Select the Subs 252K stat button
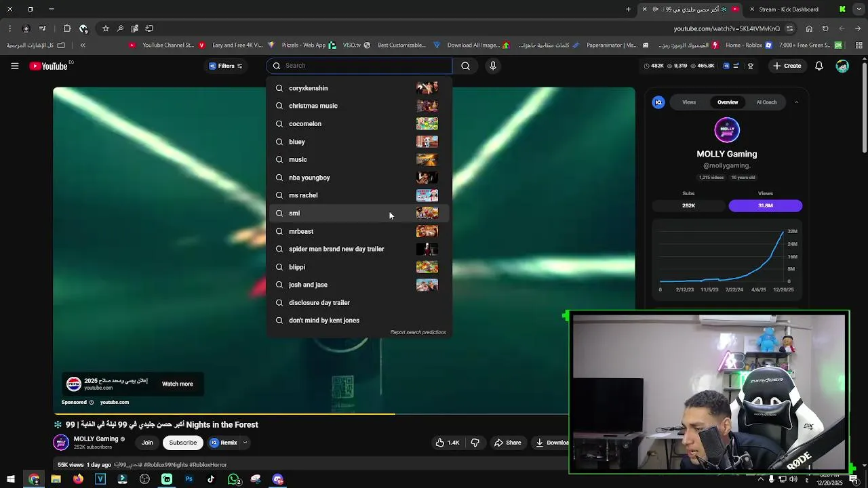The width and height of the screenshot is (868, 488). click(x=688, y=205)
